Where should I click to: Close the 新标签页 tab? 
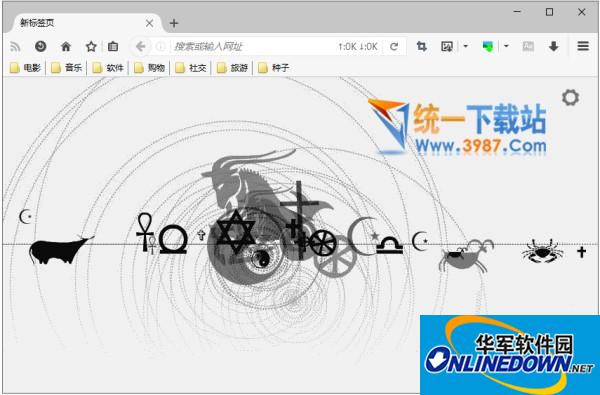pyautogui.click(x=150, y=23)
